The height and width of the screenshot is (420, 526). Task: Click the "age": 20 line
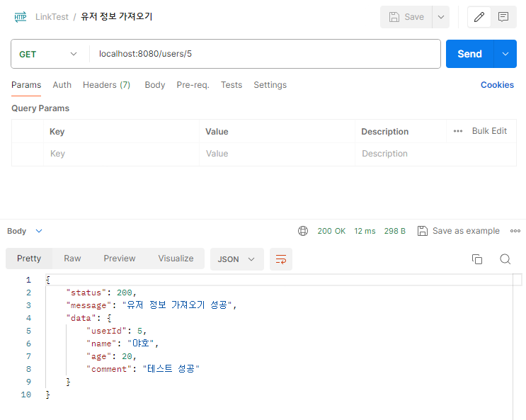(x=111, y=356)
